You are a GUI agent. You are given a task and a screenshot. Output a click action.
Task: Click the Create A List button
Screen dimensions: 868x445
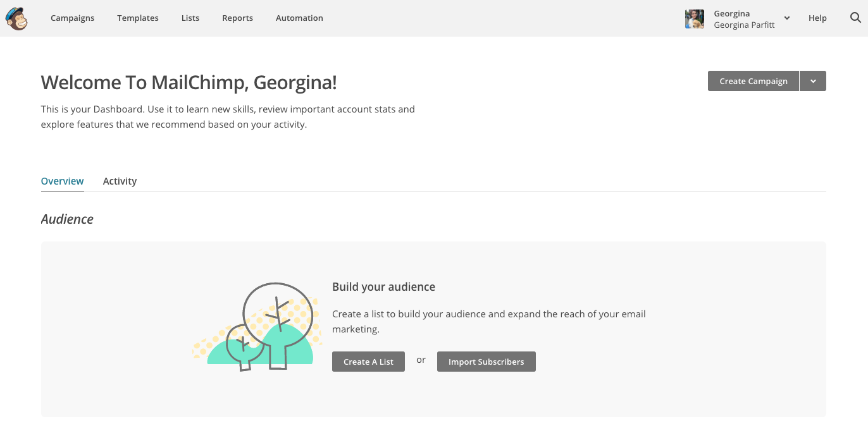pyautogui.click(x=368, y=362)
